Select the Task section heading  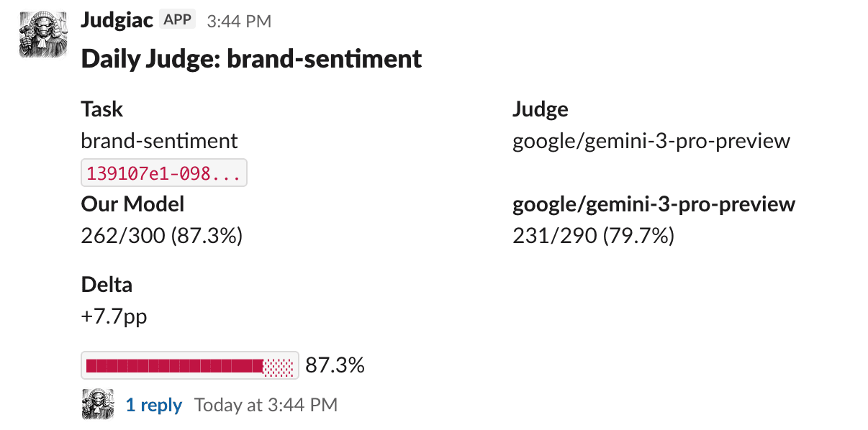[x=101, y=109]
